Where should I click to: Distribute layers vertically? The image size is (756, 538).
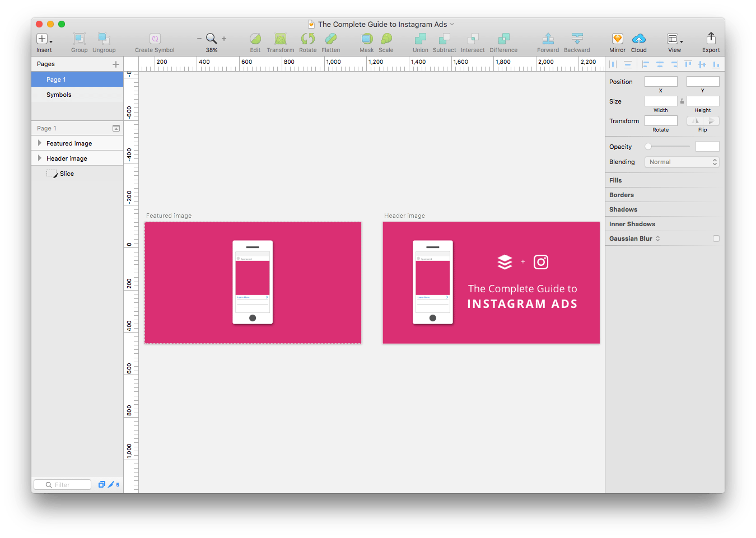628,64
